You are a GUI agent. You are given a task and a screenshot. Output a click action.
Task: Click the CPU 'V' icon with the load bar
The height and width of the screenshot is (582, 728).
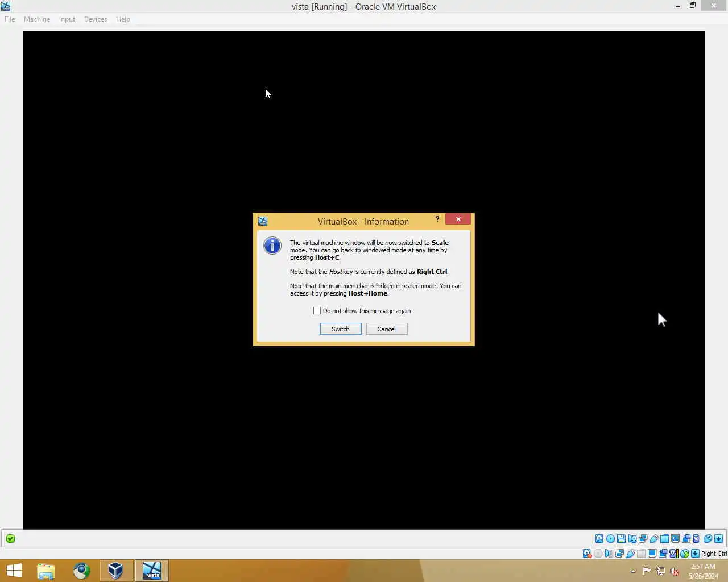coord(674,554)
